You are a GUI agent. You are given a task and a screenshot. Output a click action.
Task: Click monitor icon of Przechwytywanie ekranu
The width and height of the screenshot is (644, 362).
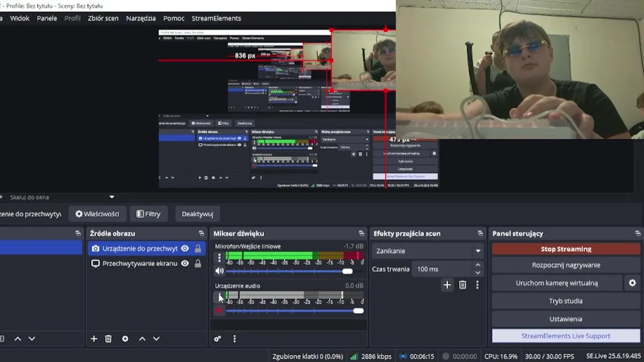tap(95, 263)
